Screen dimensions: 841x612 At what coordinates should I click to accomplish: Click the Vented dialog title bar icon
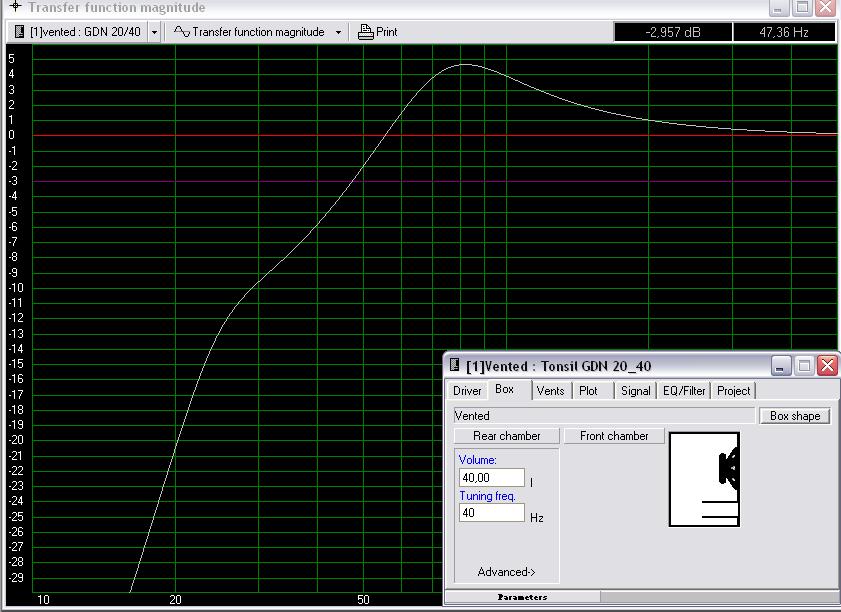point(455,366)
